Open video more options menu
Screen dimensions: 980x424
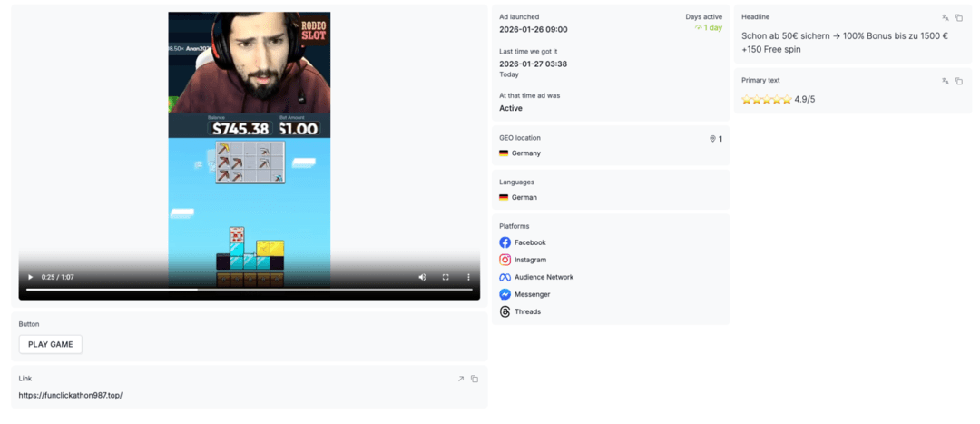coord(468,277)
